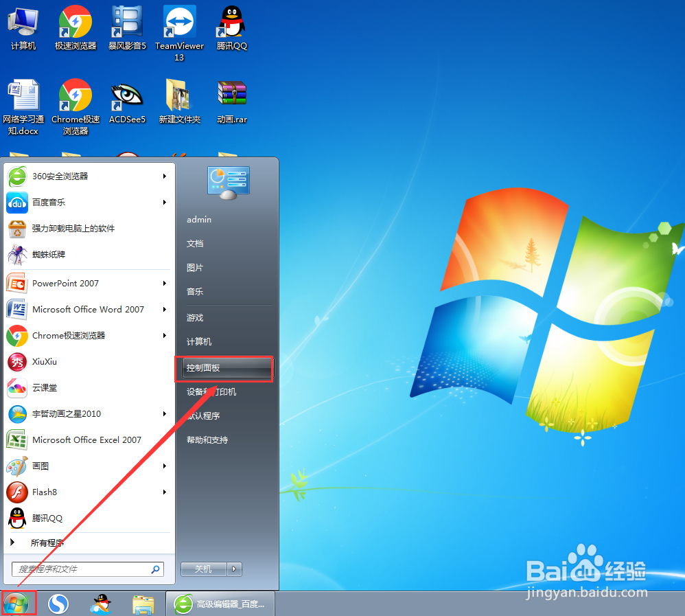Open Windows Explorer taskbar icon
This screenshot has width=685, height=616.
pyautogui.click(x=143, y=604)
